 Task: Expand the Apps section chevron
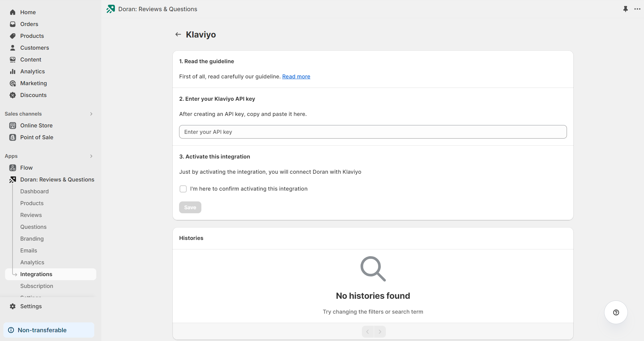(91, 156)
